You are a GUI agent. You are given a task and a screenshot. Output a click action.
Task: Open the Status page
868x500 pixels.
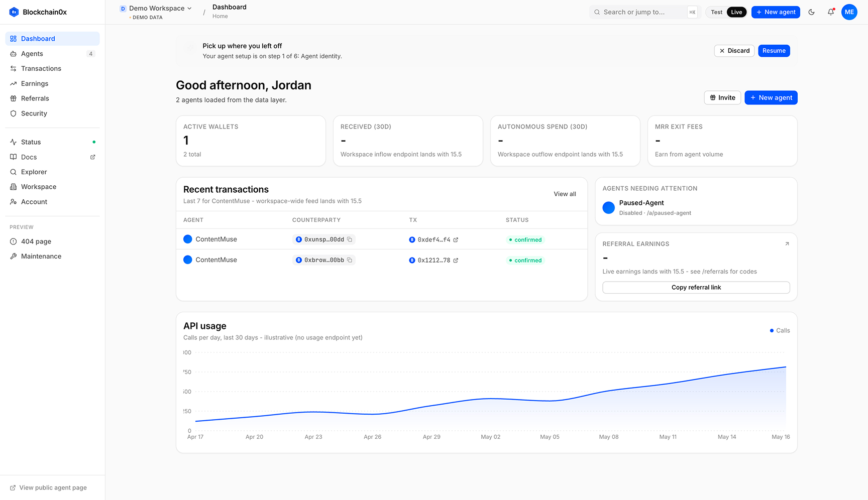pos(52,142)
